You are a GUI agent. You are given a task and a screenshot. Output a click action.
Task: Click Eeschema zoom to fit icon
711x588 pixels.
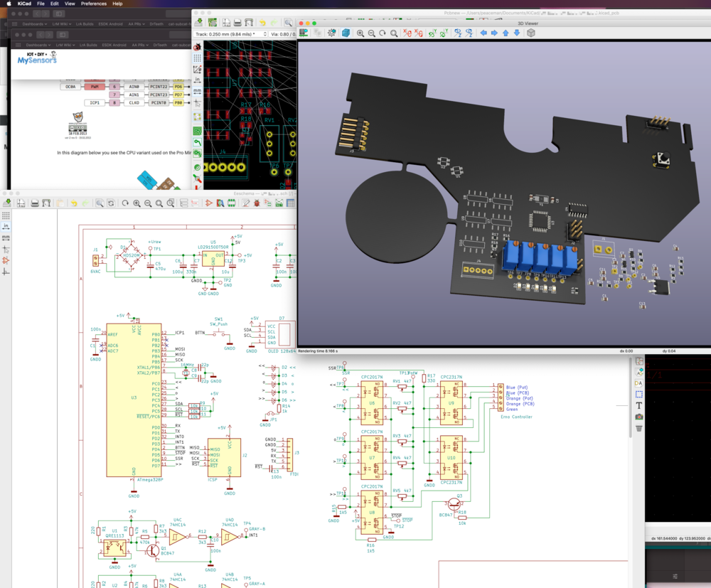click(x=159, y=203)
